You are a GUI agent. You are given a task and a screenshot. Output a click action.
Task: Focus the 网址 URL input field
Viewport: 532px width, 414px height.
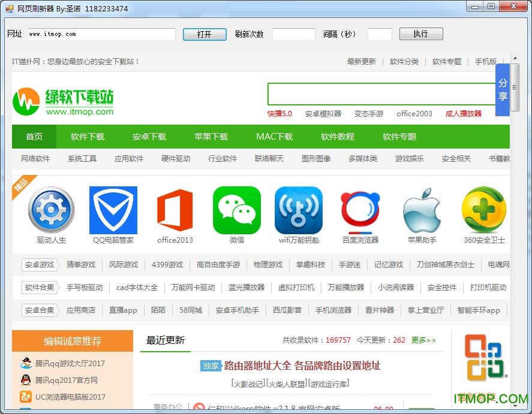click(x=101, y=34)
